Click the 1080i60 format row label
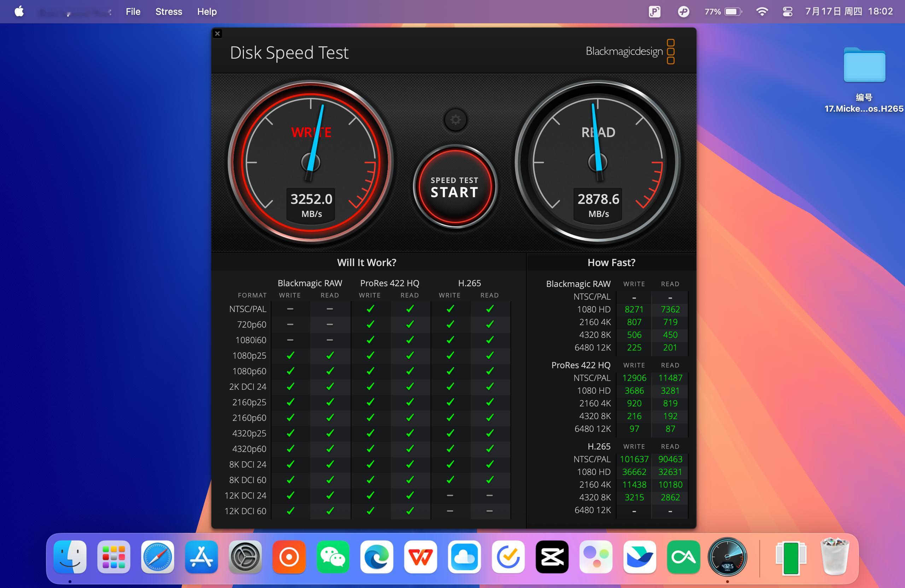905x588 pixels. pos(251,340)
